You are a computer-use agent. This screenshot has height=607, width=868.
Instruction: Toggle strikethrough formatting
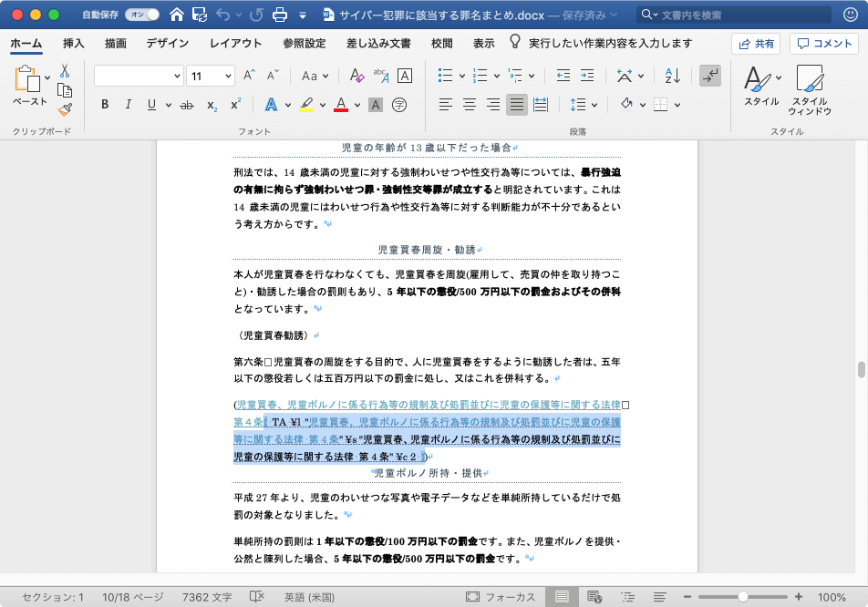(187, 105)
